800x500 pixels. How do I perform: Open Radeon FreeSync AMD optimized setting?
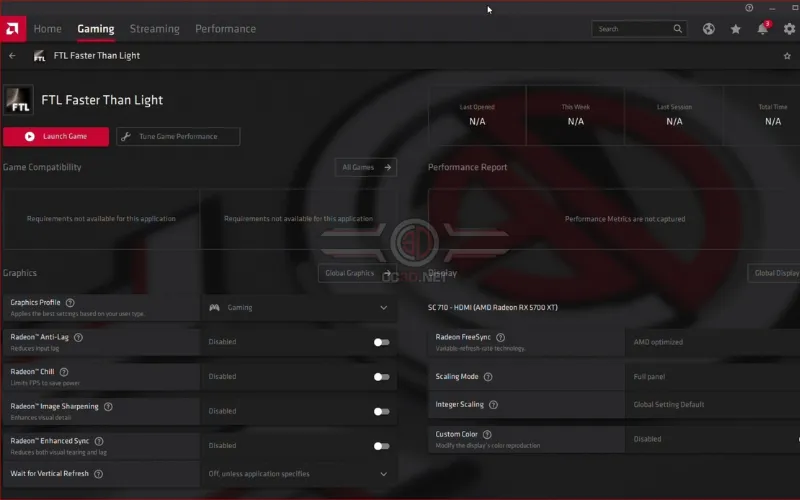[x=712, y=342]
